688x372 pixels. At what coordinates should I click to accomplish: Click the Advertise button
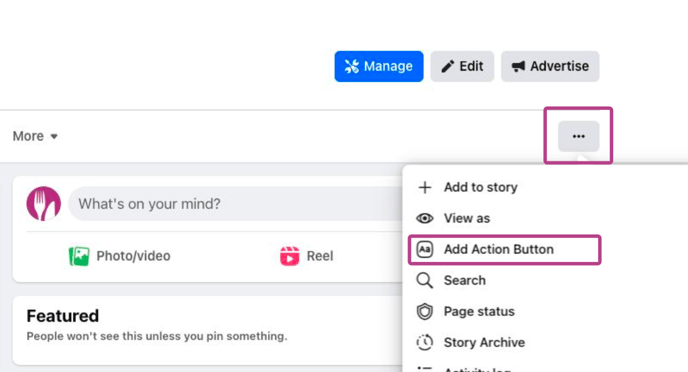tap(550, 66)
